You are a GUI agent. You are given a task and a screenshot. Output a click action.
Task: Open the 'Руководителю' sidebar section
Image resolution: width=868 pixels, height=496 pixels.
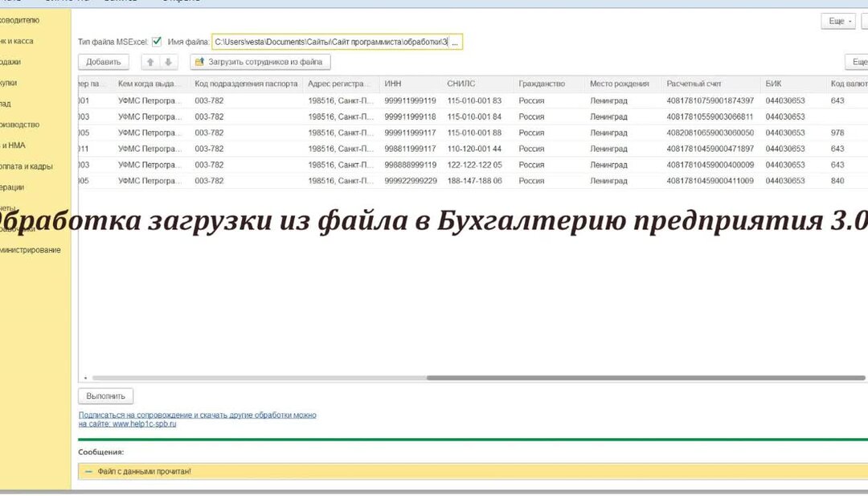point(19,20)
